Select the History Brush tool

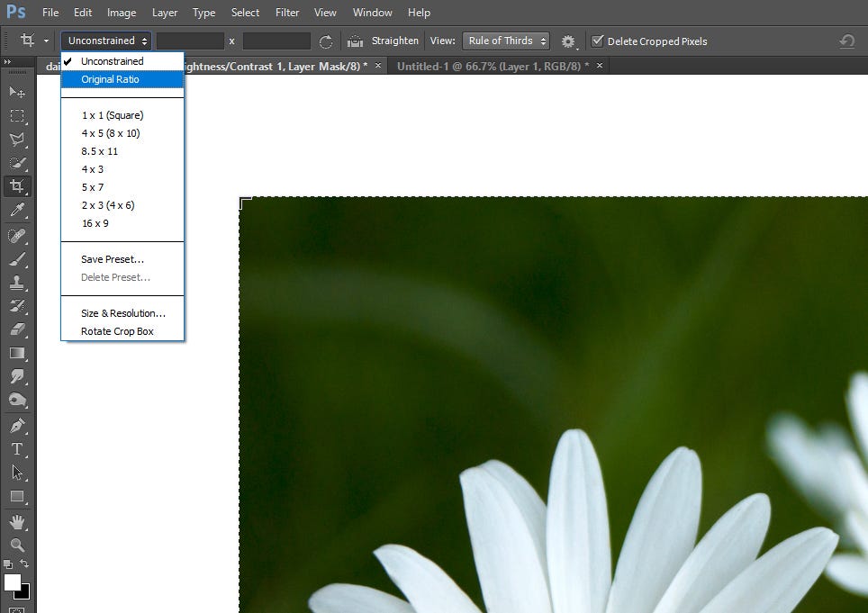(x=16, y=306)
